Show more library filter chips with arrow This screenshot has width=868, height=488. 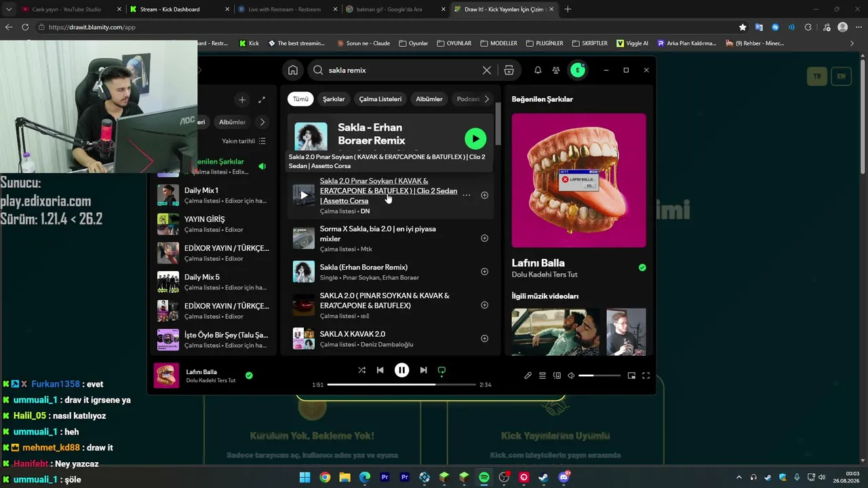262,122
